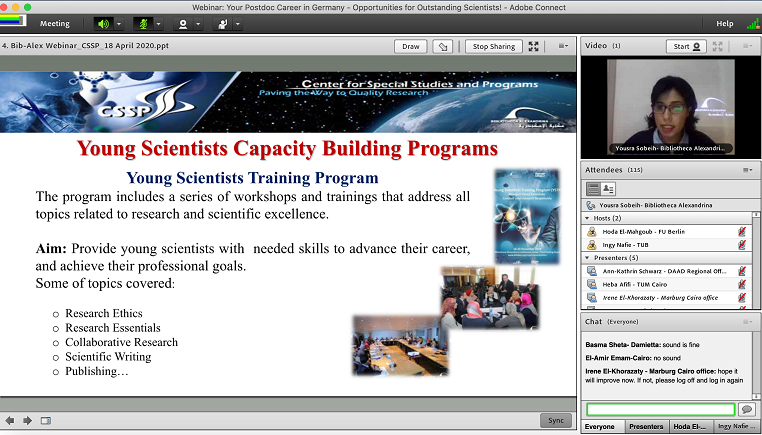
Task: Select attendee Hoda El-Mahgoub - FU Berlin
Action: (667, 232)
